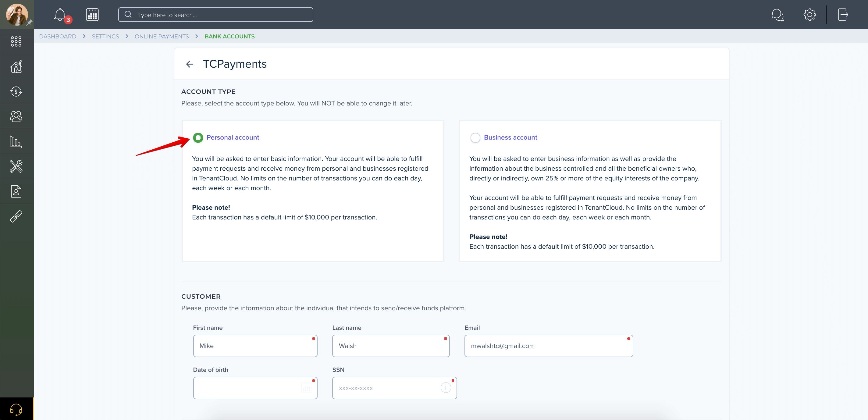Select the Personal account radio button
This screenshot has height=420, width=868.
coord(198,137)
